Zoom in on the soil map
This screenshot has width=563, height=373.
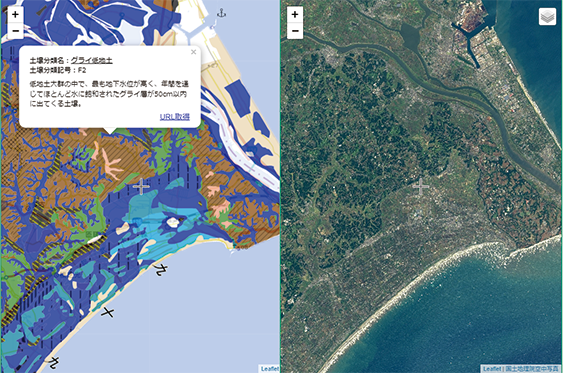[x=15, y=14]
